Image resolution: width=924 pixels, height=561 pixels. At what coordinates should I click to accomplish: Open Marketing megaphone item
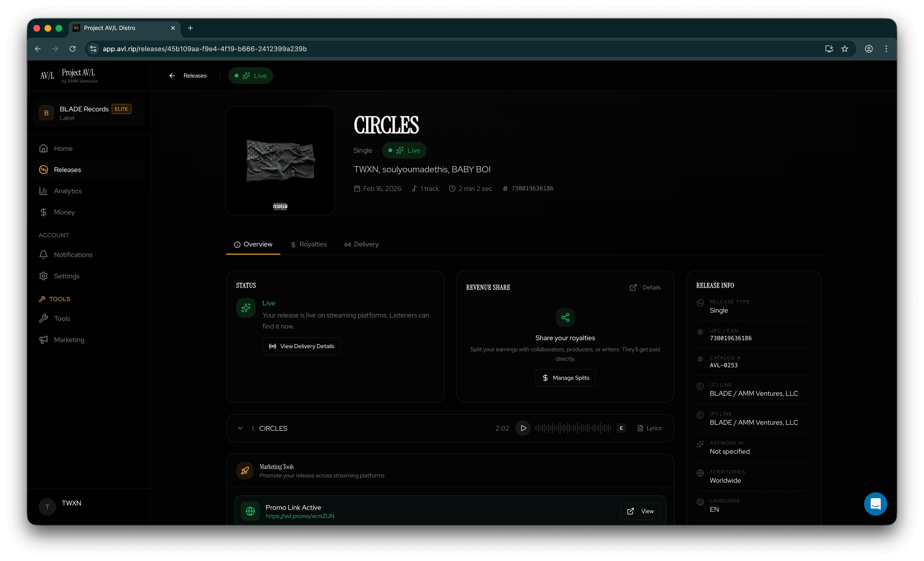click(x=88, y=340)
